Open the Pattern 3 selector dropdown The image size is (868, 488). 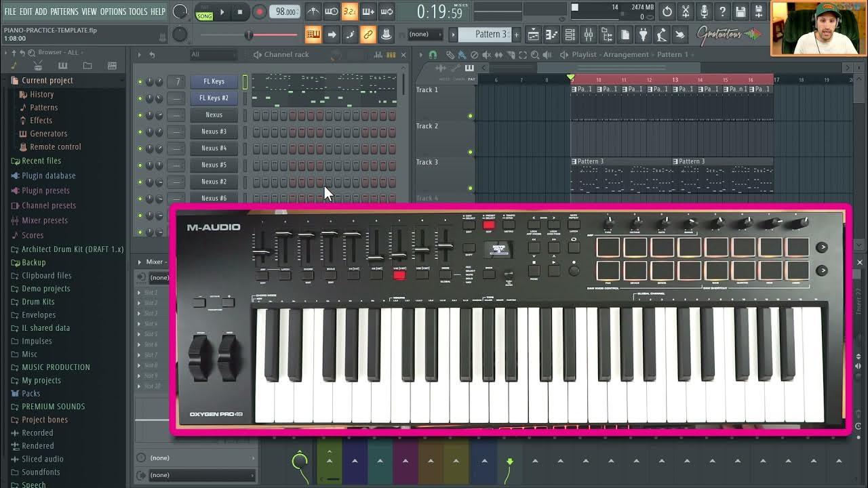(486, 35)
